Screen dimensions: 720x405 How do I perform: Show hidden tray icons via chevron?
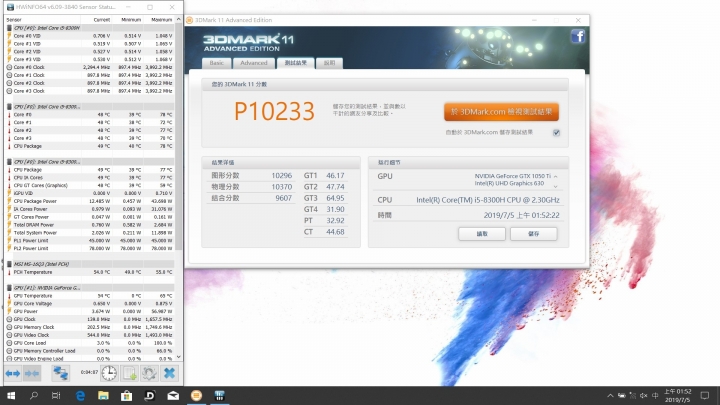[x=610, y=395]
